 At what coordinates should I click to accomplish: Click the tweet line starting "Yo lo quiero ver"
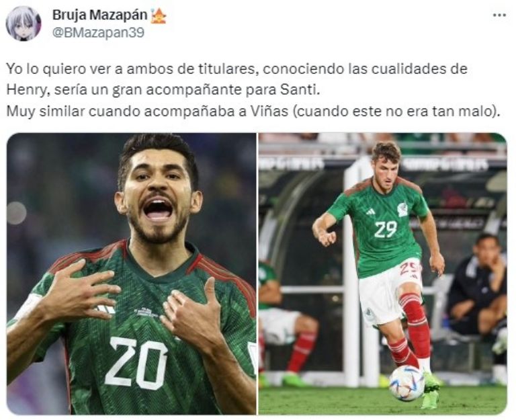pos(237,69)
